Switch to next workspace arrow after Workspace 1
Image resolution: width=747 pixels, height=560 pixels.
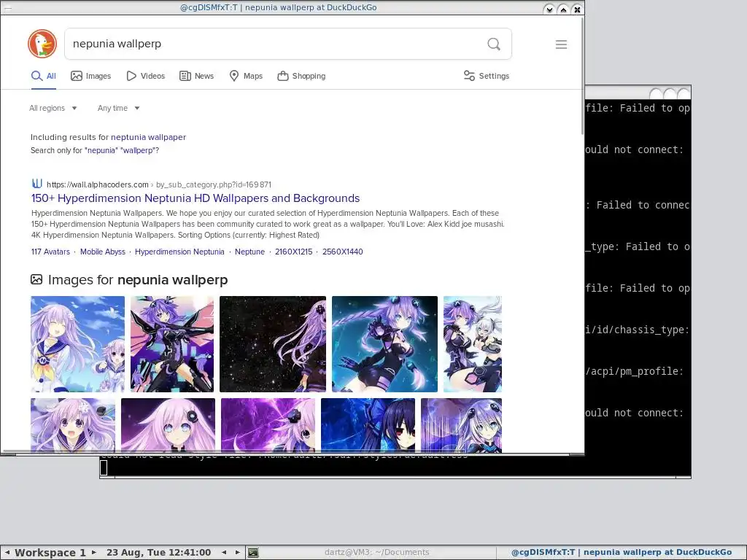coord(94,553)
